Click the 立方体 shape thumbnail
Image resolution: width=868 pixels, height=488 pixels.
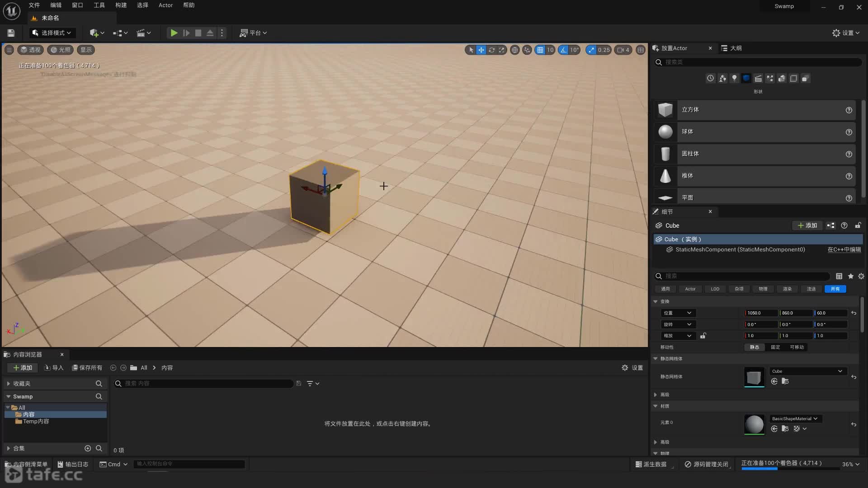pos(665,110)
